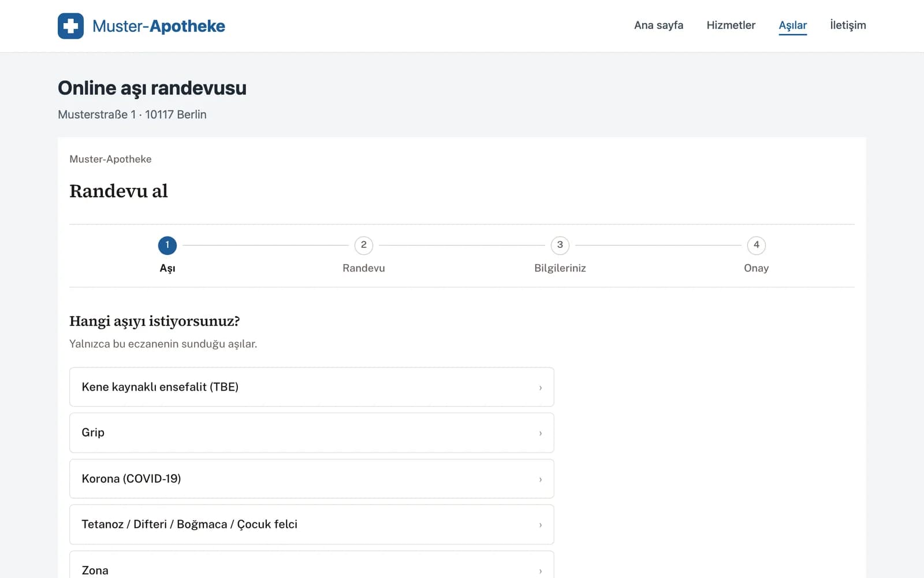924x578 pixels.
Task: Choose the Grip vaccine option
Action: pyautogui.click(x=312, y=433)
